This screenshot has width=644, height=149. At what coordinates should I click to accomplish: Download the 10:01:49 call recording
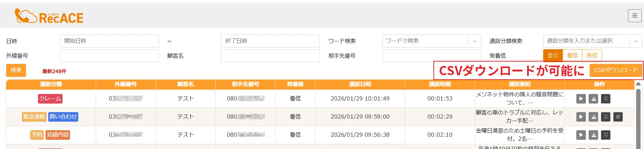pyautogui.click(x=594, y=99)
